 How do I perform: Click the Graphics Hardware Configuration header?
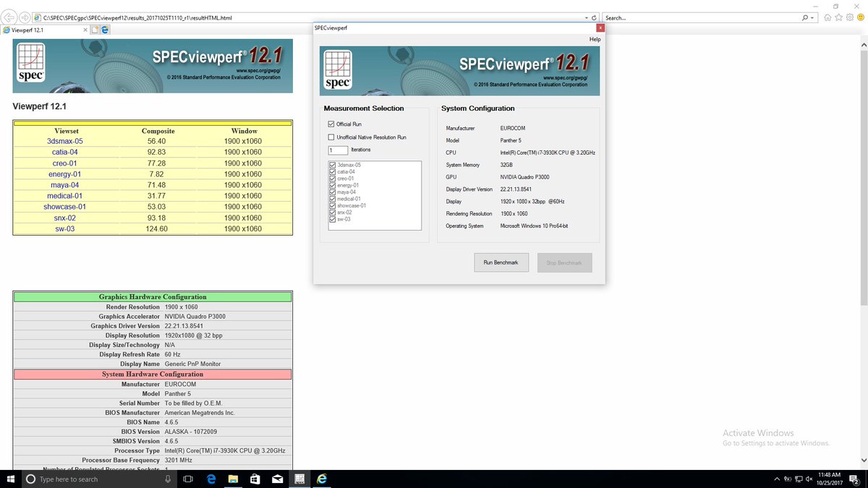(x=153, y=297)
